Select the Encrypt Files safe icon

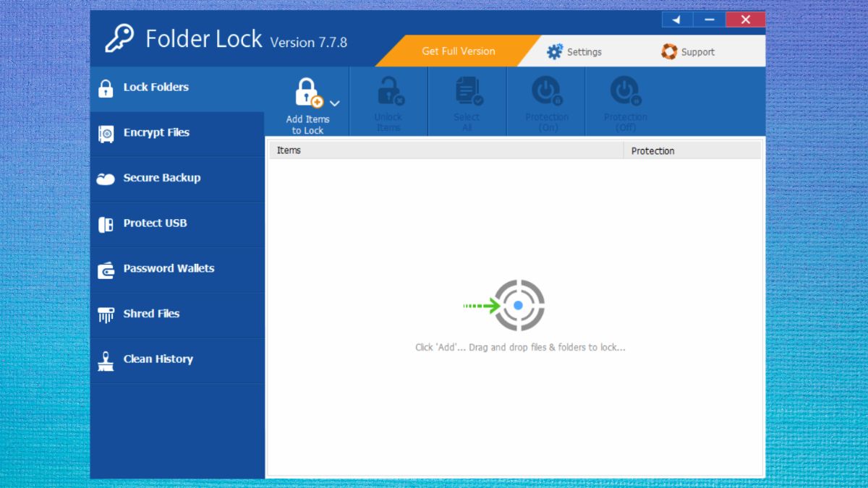coord(106,134)
